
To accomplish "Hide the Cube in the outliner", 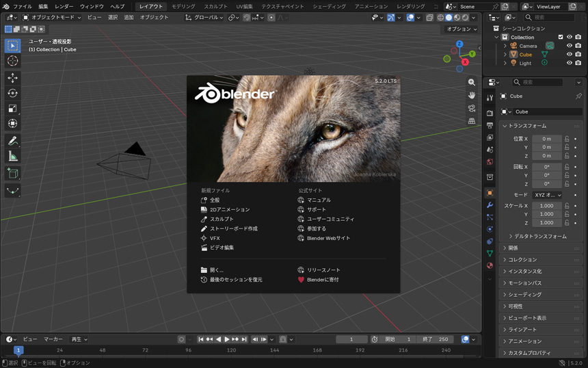I will (570, 55).
